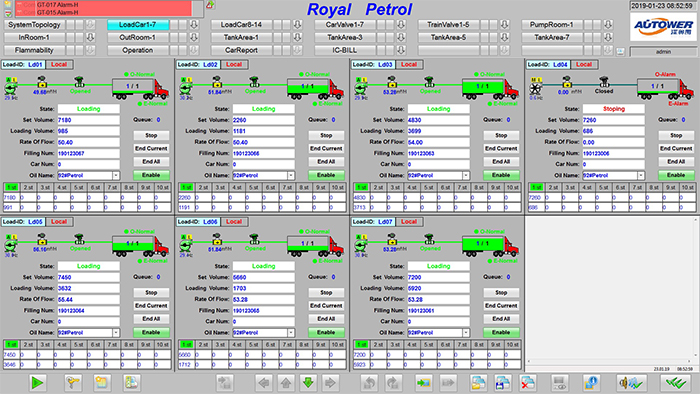Click the Closed valve icon on Ld04
The width and height of the screenshot is (700, 394).
(604, 82)
